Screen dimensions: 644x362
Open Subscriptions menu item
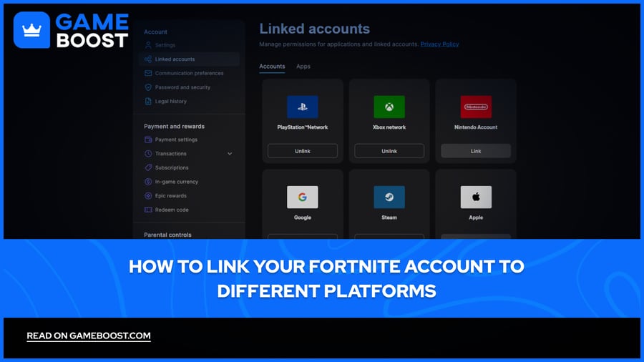[172, 167]
